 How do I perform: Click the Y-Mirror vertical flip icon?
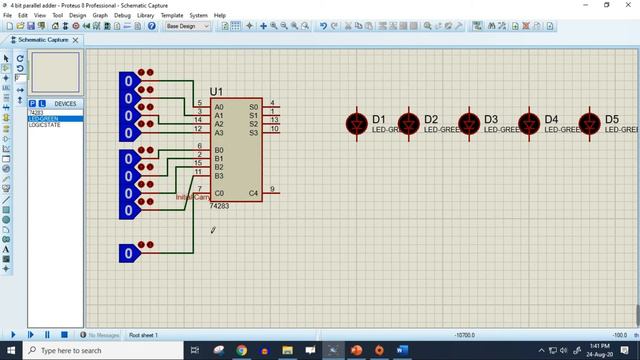[x=20, y=100]
